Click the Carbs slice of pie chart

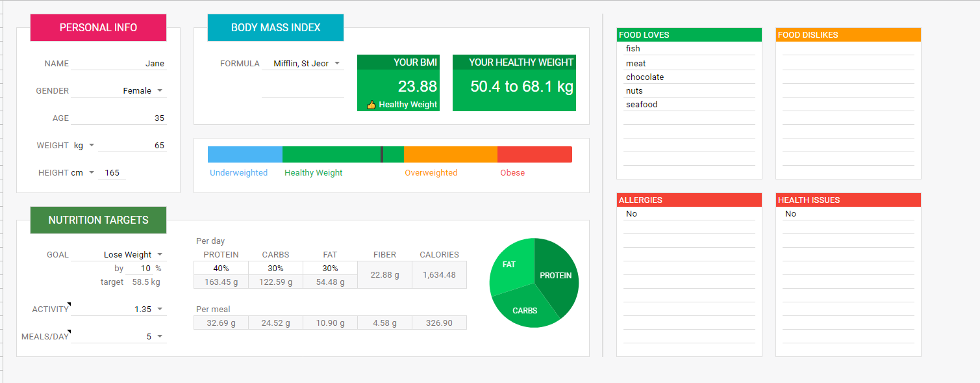pos(525,310)
